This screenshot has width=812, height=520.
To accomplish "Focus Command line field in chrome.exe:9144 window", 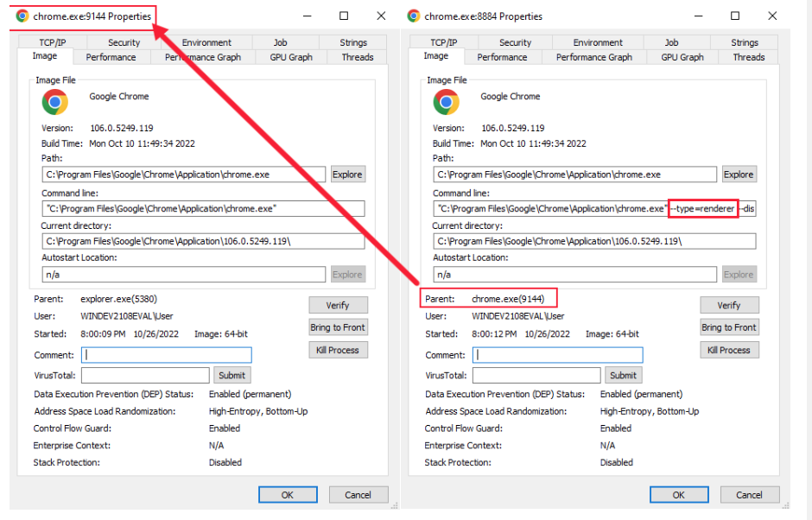I will pos(203,209).
